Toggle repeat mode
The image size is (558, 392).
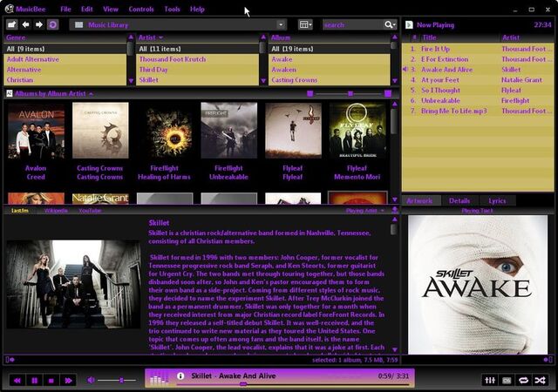click(523, 381)
